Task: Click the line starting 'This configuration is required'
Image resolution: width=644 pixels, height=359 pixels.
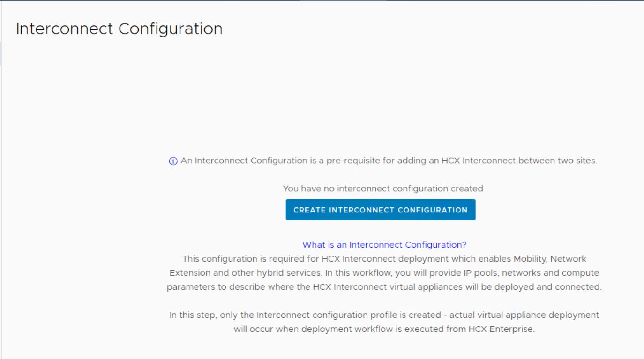Action: click(384, 259)
